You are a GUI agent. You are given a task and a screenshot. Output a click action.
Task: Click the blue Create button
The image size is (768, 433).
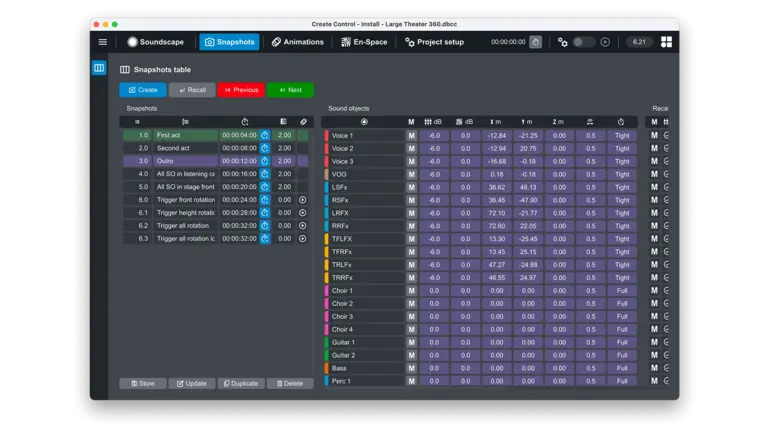(143, 90)
